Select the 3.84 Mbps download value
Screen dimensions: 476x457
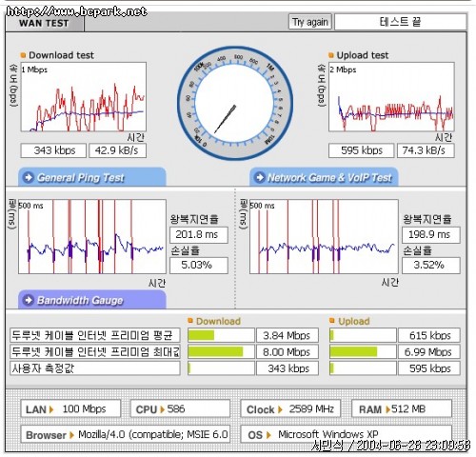[x=288, y=335]
